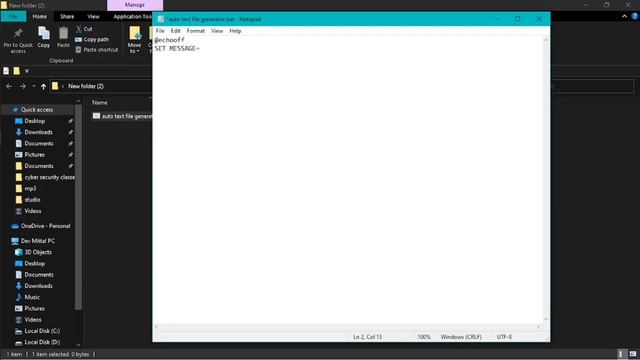Open pinned Downloads under Quick access

tap(38, 132)
